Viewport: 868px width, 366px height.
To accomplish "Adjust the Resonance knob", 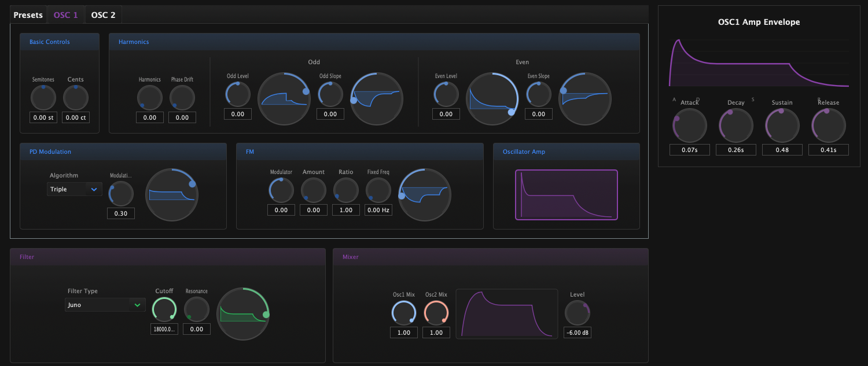I will (196, 309).
